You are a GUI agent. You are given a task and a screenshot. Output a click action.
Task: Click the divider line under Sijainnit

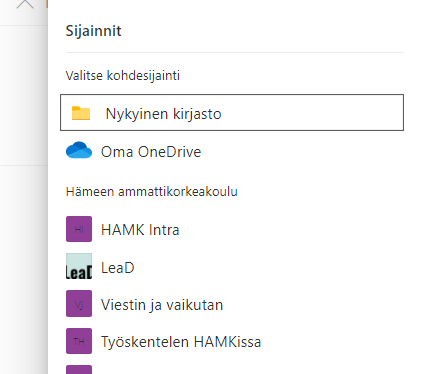pos(235,52)
